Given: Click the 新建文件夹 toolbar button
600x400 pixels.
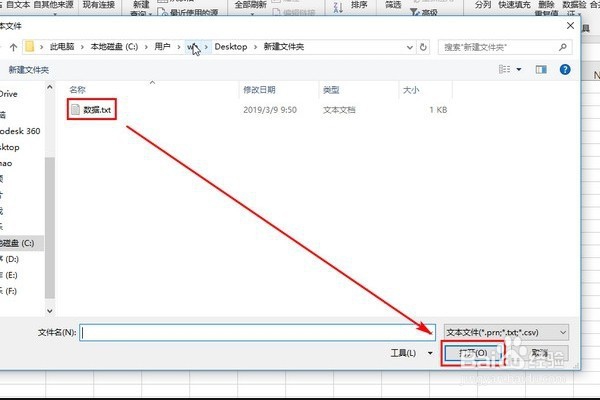Looking at the screenshot, I should pyautogui.click(x=29, y=70).
